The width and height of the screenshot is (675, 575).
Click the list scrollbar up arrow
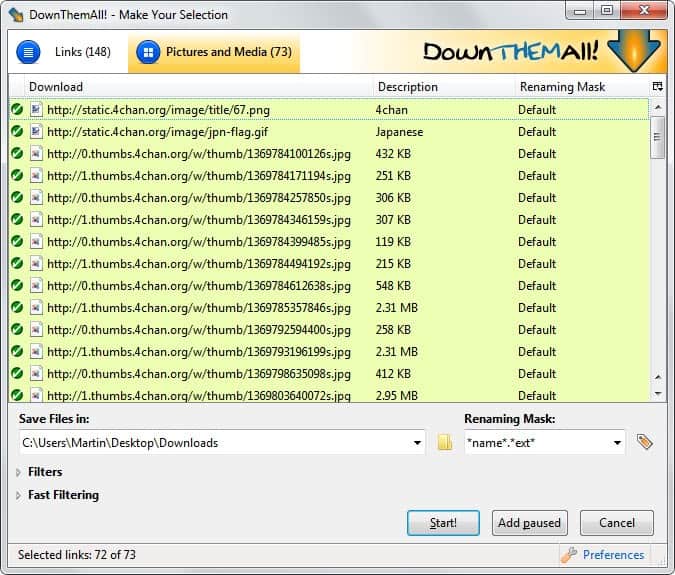[x=658, y=106]
